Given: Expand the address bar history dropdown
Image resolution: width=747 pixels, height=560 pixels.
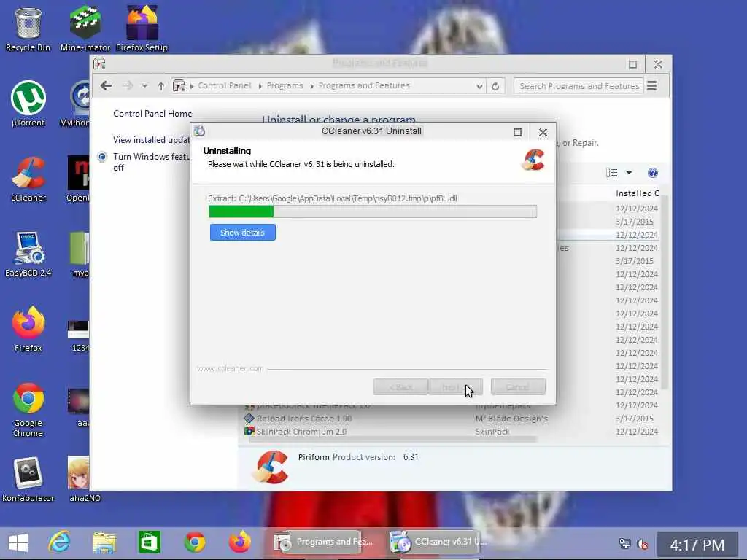Looking at the screenshot, I should click(x=479, y=86).
